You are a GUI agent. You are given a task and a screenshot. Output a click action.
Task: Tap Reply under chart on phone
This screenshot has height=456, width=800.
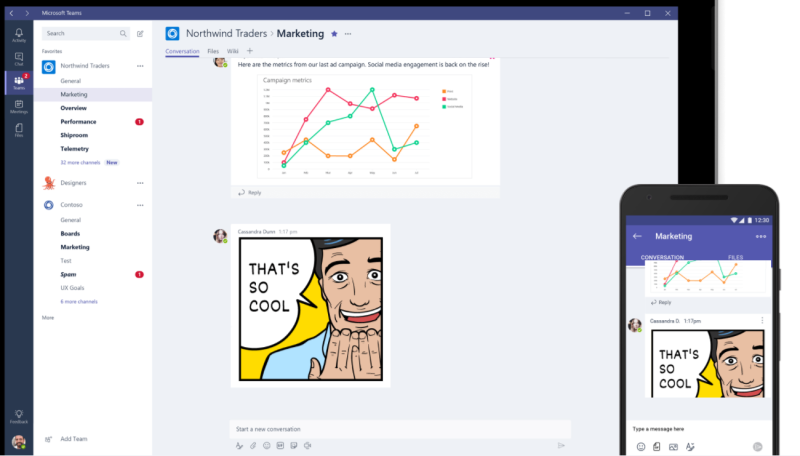(661, 302)
